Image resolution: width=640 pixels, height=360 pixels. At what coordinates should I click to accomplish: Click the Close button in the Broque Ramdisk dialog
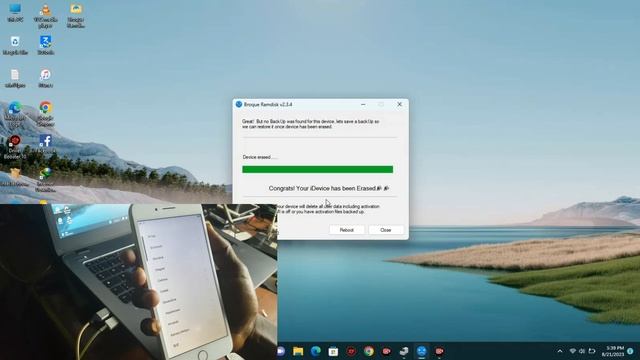386,230
